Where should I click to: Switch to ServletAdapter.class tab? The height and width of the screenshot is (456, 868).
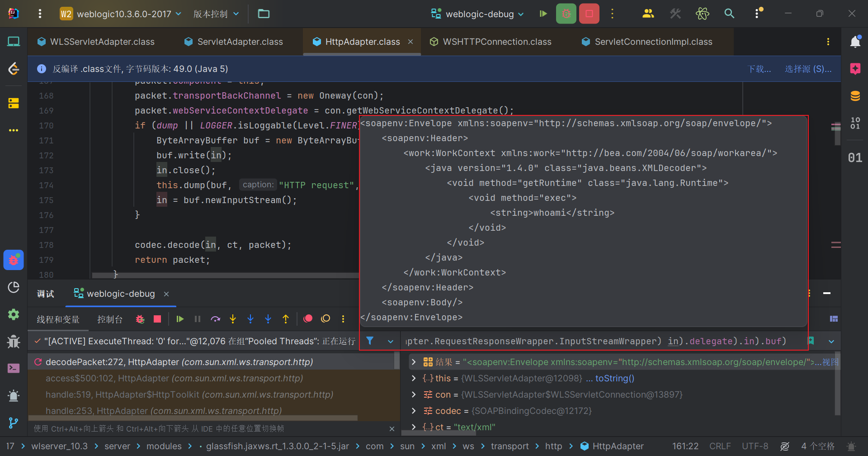tap(234, 42)
